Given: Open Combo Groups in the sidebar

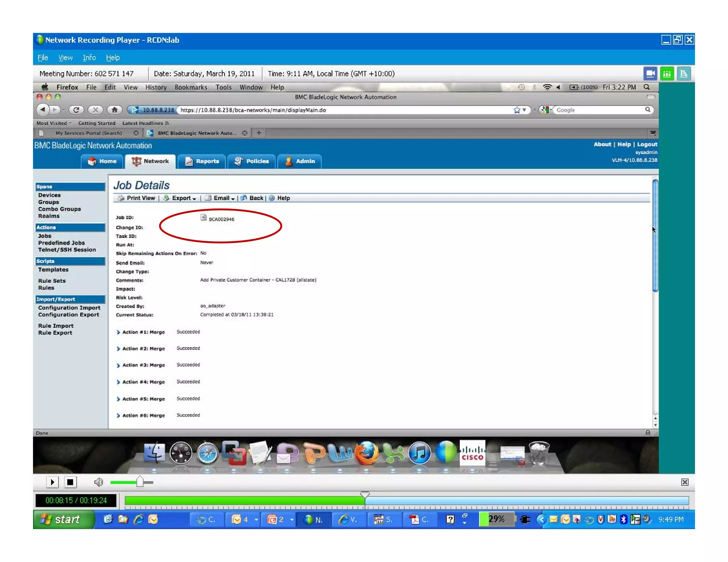Looking at the screenshot, I should pos(59,209).
